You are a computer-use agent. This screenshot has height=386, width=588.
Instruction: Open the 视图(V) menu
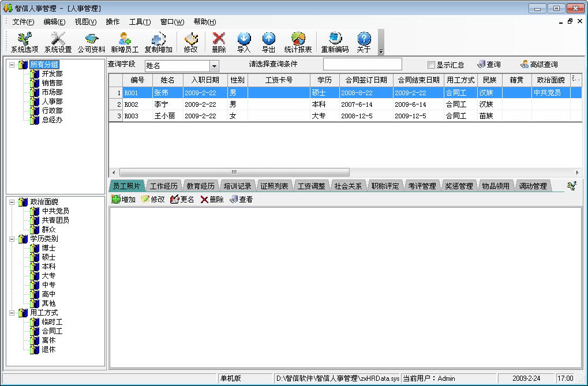[85, 22]
